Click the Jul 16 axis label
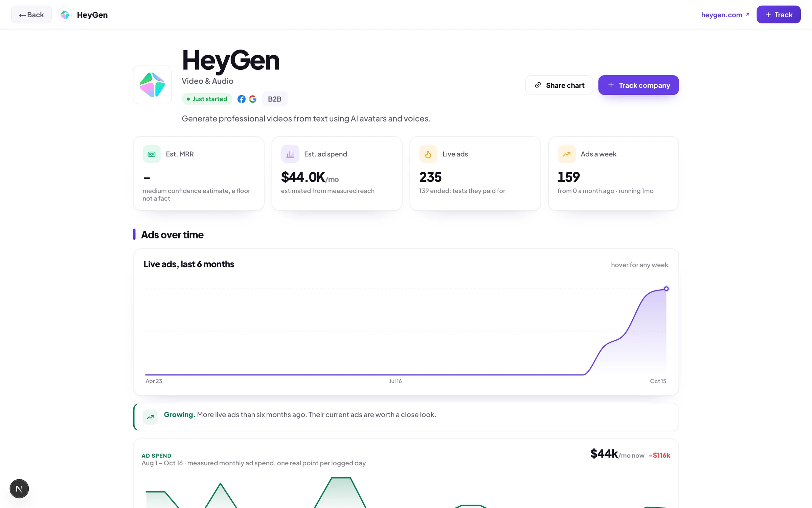 (x=396, y=381)
